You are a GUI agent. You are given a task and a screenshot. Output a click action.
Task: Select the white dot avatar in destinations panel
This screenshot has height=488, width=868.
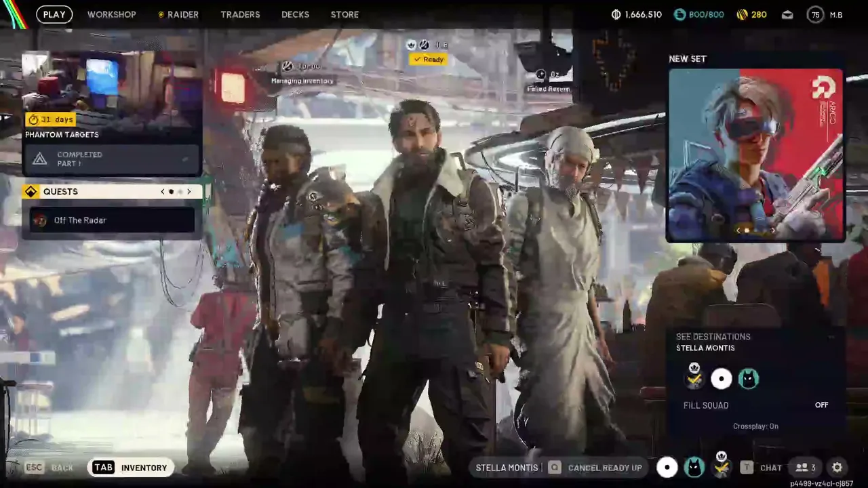pos(721,378)
